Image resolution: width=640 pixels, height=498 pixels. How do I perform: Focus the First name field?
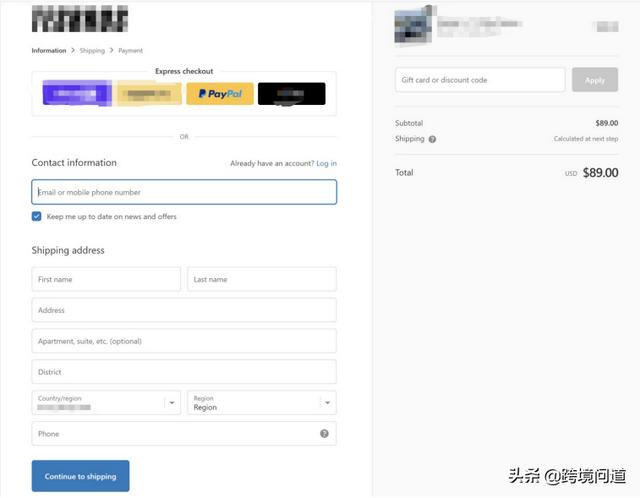click(x=106, y=279)
